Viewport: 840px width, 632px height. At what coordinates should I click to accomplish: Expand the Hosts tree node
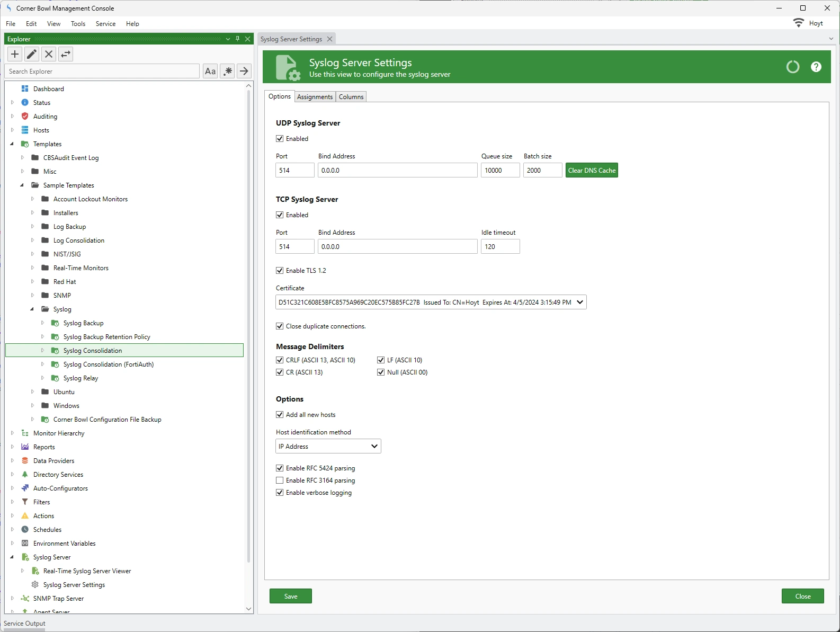pyautogui.click(x=12, y=130)
